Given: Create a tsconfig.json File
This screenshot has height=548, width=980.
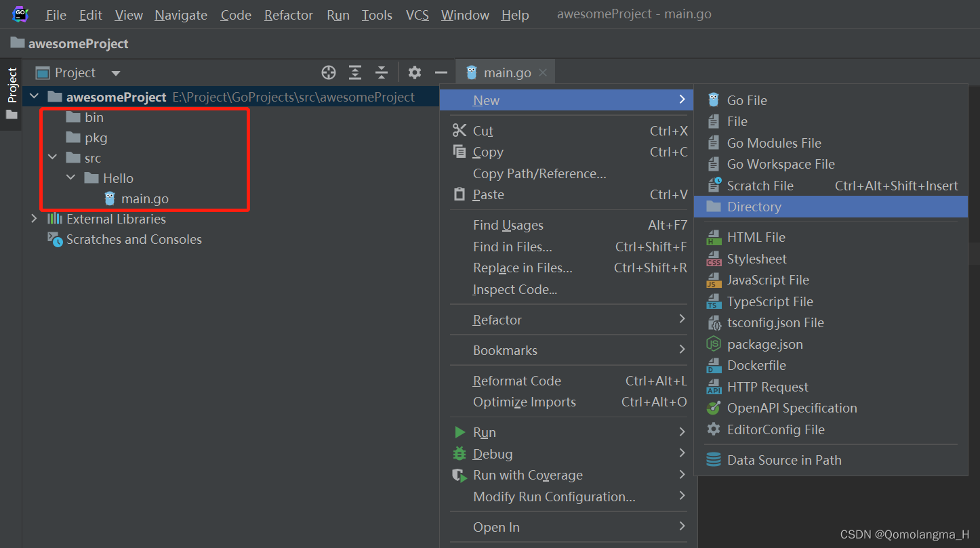Looking at the screenshot, I should pyautogui.click(x=831, y=322).
